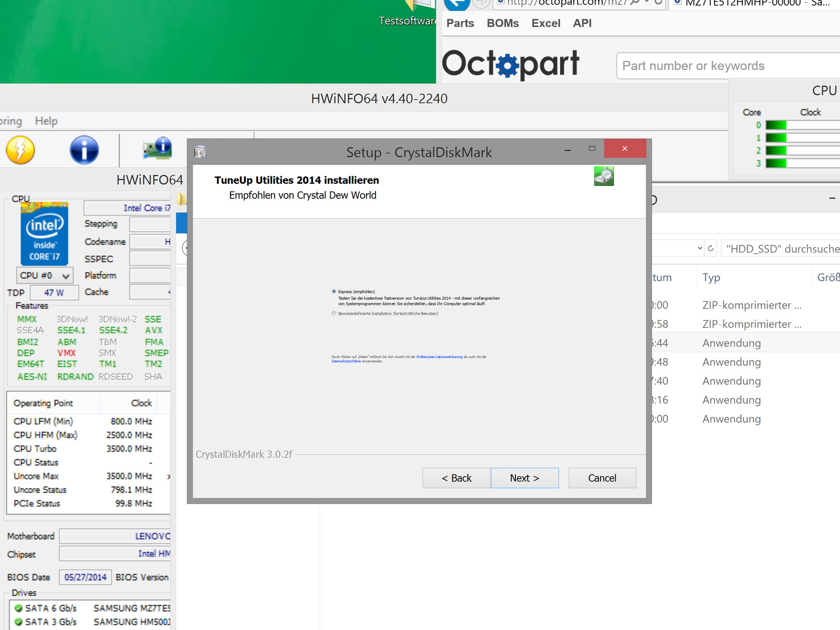Screen dimensions: 840x630
Task: Click the Operating Point column header
Action: (x=43, y=403)
